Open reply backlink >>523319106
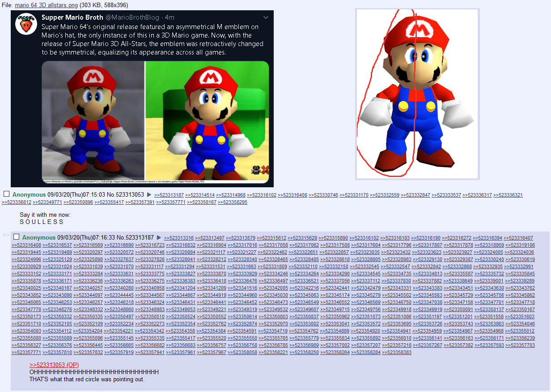Image resolution: width=551 pixels, height=392 pixels. pos(520,245)
